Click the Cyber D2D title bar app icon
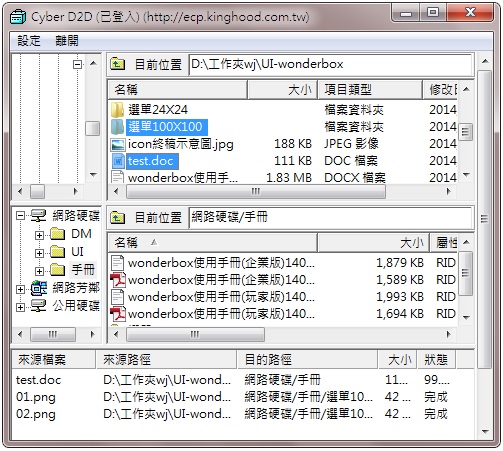 (18, 17)
